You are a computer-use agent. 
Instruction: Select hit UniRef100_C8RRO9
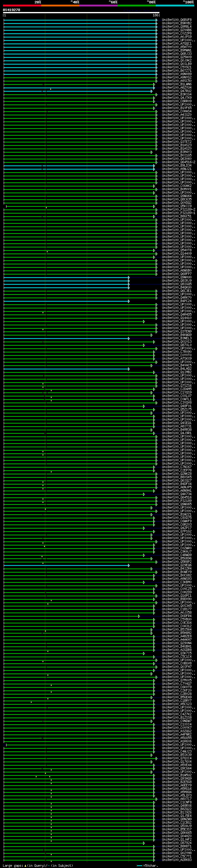point(177,101)
